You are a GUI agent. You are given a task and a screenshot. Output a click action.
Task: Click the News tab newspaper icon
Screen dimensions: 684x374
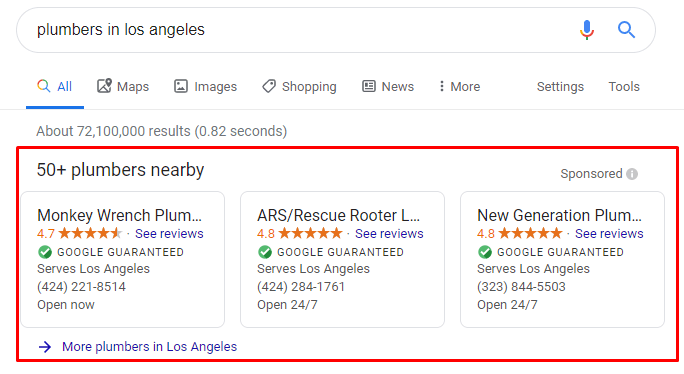click(x=369, y=86)
